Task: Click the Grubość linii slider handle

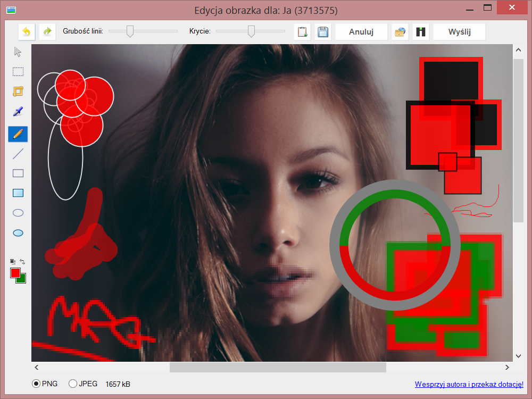Action: pos(129,32)
